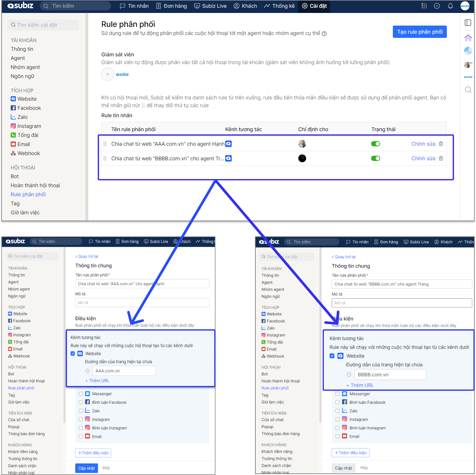Uncheck Website checkbox above the AAA.com.vn URL
The image size is (476, 475).
(x=73, y=354)
